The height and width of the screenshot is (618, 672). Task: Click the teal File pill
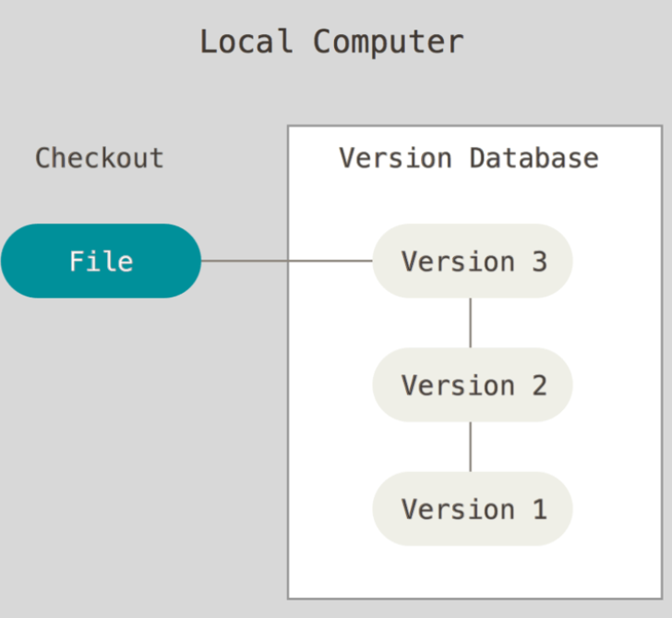[102, 261]
